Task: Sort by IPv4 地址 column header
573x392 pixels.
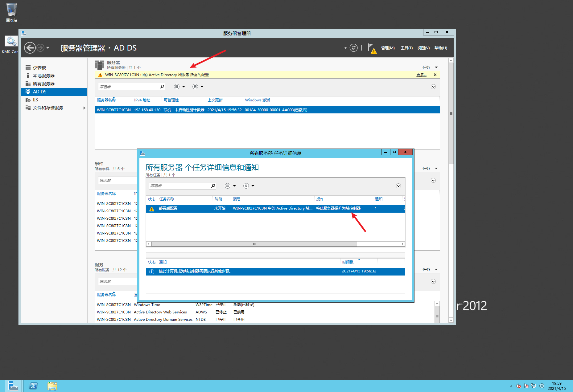Action: [142, 100]
